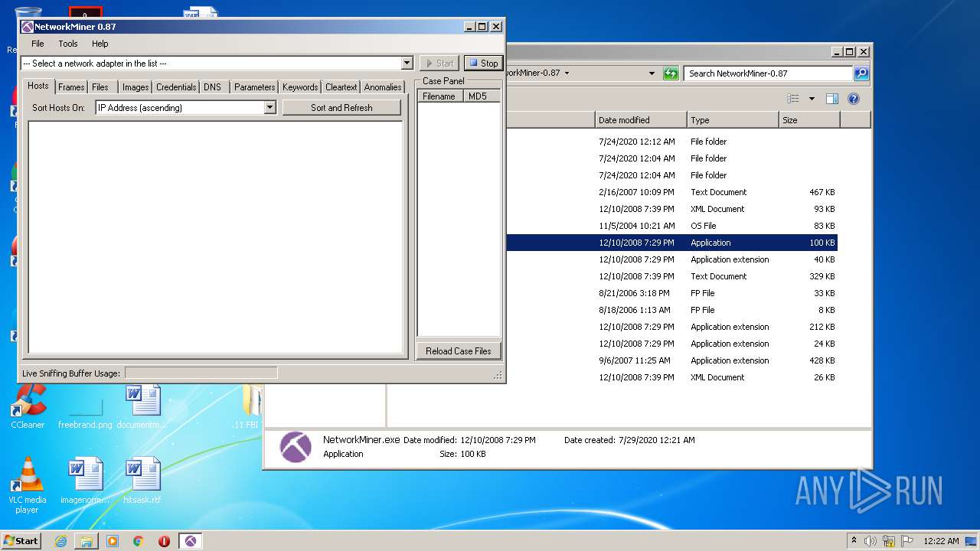980x551 pixels.
Task: Click the Start sniffing button
Action: coord(439,64)
